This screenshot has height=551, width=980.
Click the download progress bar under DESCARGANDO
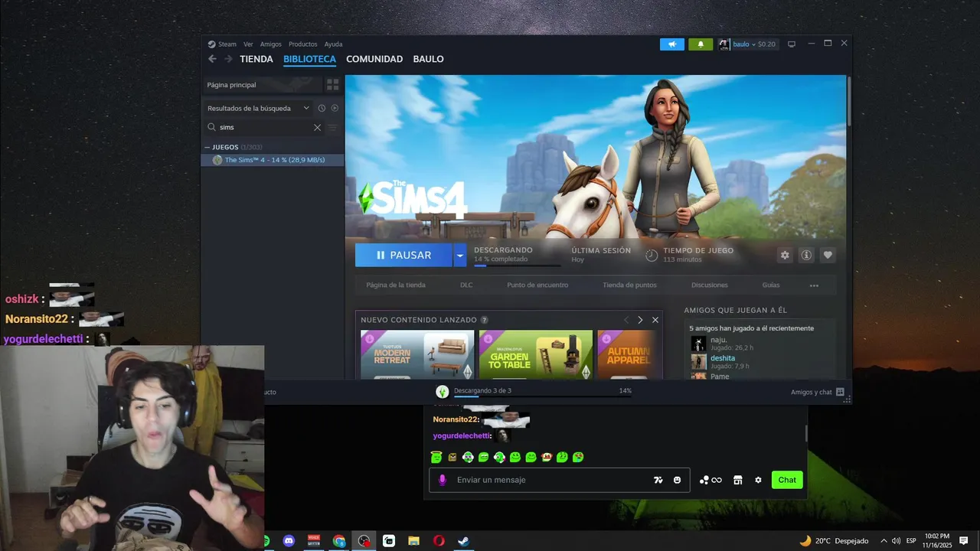(517, 266)
